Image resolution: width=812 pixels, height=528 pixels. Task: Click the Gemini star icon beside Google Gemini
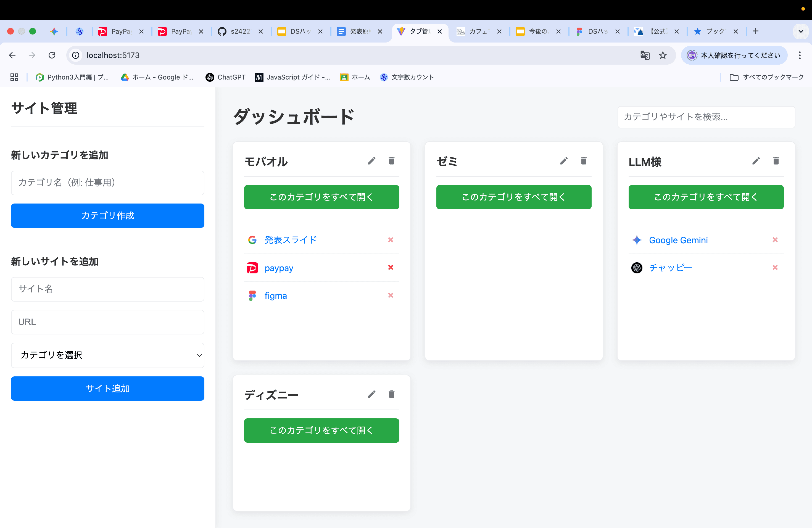point(637,240)
